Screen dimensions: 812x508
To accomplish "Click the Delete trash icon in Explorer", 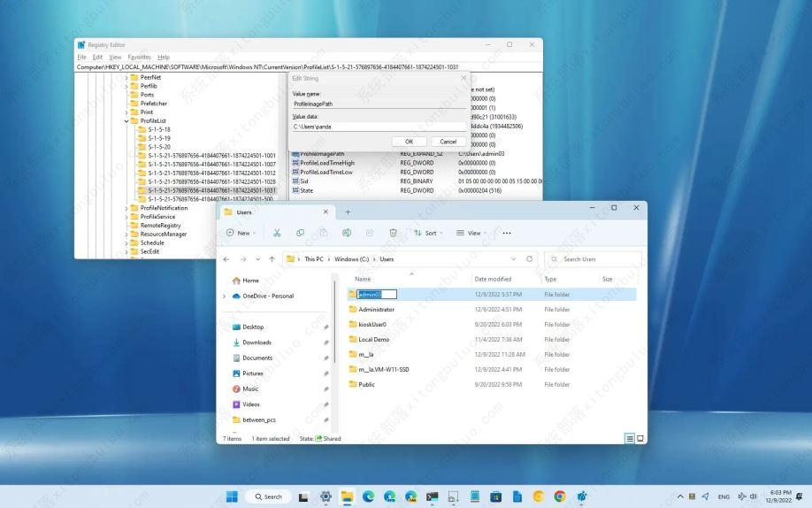I will point(393,233).
